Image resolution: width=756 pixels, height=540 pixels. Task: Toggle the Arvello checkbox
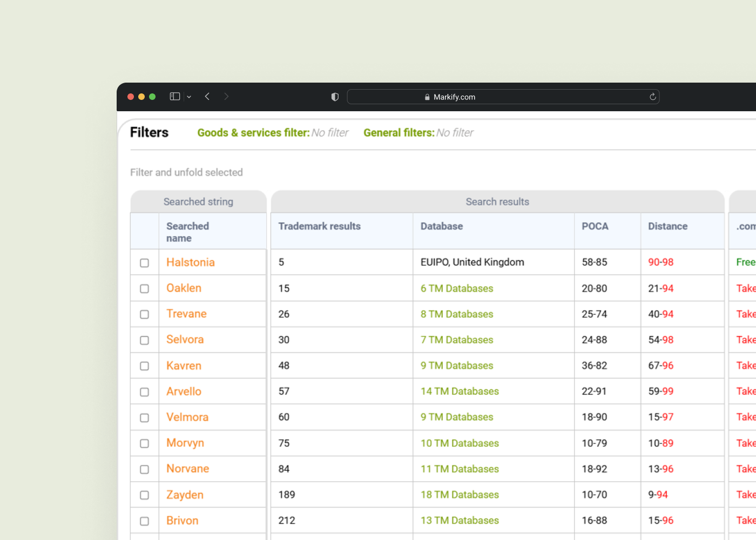[x=144, y=392]
